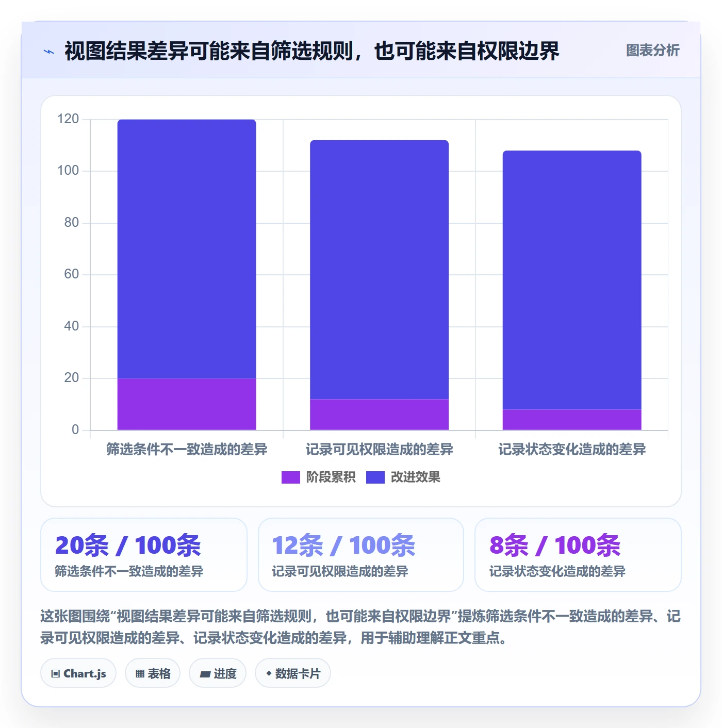Image resolution: width=722 pixels, height=728 pixels.
Task: Select the Chart.js tag chip
Action: click(78, 673)
